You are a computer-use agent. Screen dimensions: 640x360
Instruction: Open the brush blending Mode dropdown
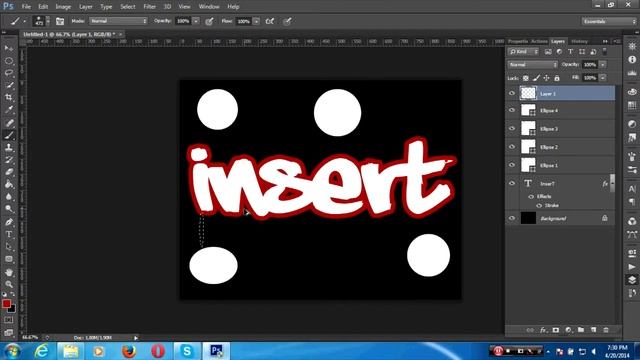[x=118, y=21]
